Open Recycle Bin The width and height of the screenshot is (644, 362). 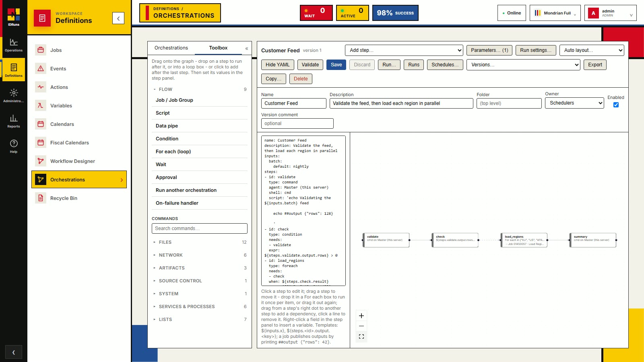pos(79,198)
